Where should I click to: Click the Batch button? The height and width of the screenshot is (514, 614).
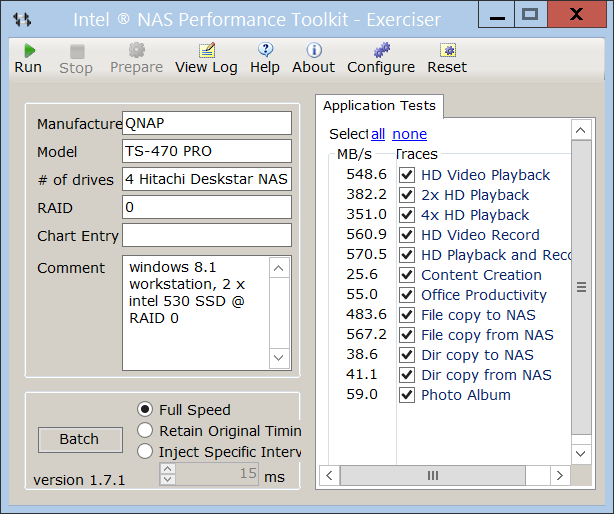click(80, 440)
